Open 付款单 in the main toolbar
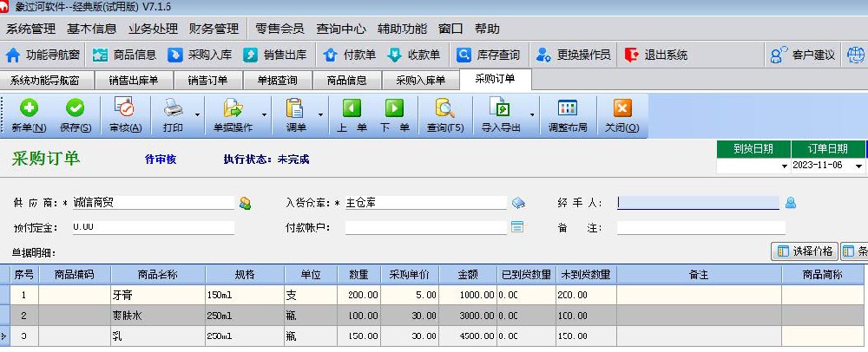The height and width of the screenshot is (352, 868). tap(349, 55)
